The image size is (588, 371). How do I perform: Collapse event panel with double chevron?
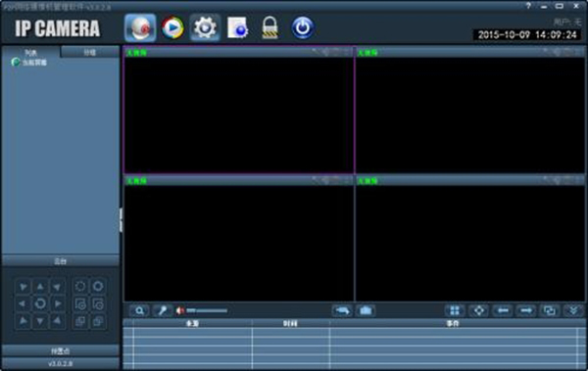tap(573, 310)
